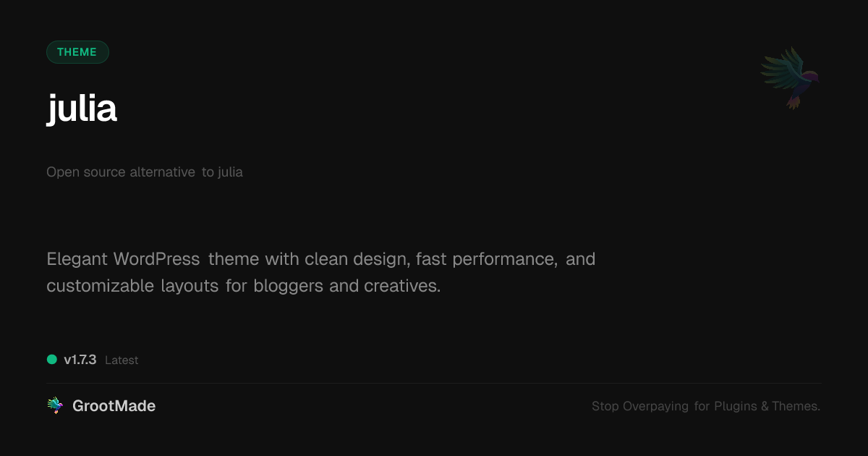The image size is (868, 456).
Task: Select the v1.7.3 version number
Action: [80, 360]
